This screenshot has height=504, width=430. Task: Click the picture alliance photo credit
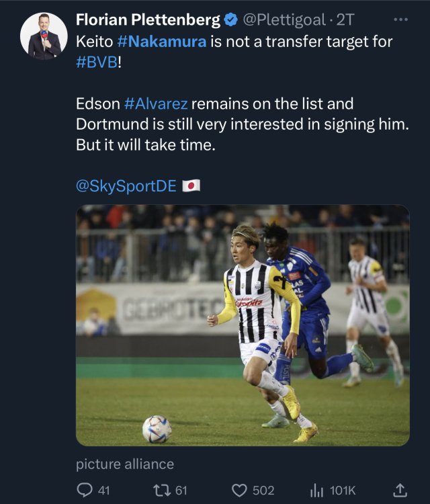tap(125, 464)
